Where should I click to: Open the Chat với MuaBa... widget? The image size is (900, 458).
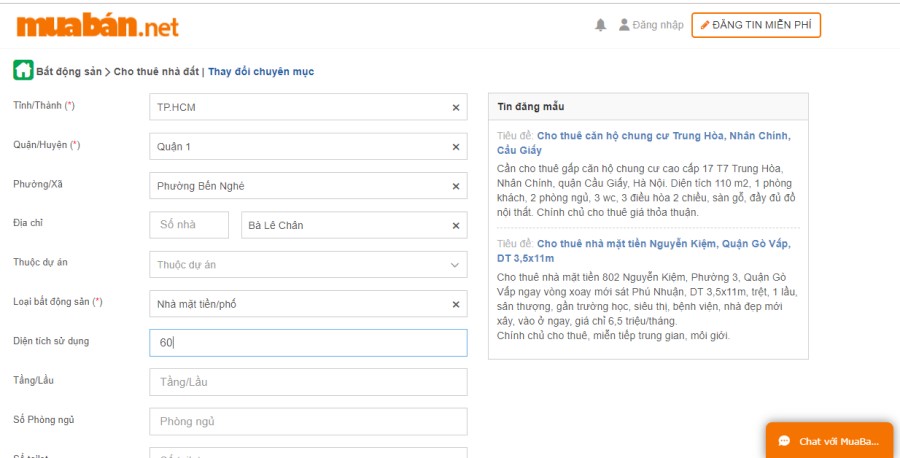pyautogui.click(x=829, y=441)
